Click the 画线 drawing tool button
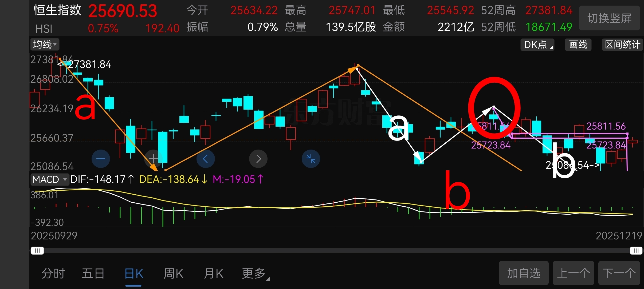Image resolution: width=644 pixels, height=289 pixels. pyautogui.click(x=578, y=45)
